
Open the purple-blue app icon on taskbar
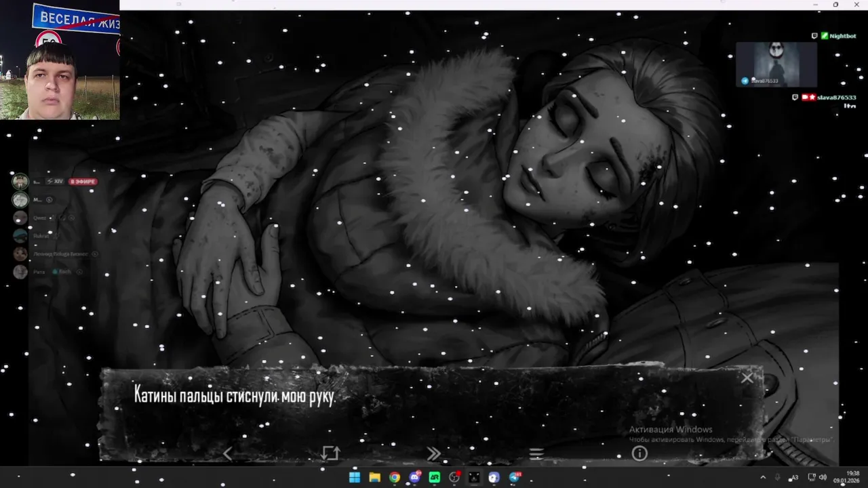494,477
